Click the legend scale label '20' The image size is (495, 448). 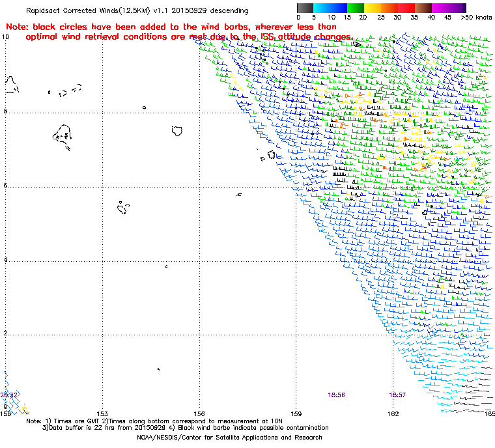tap(363, 18)
